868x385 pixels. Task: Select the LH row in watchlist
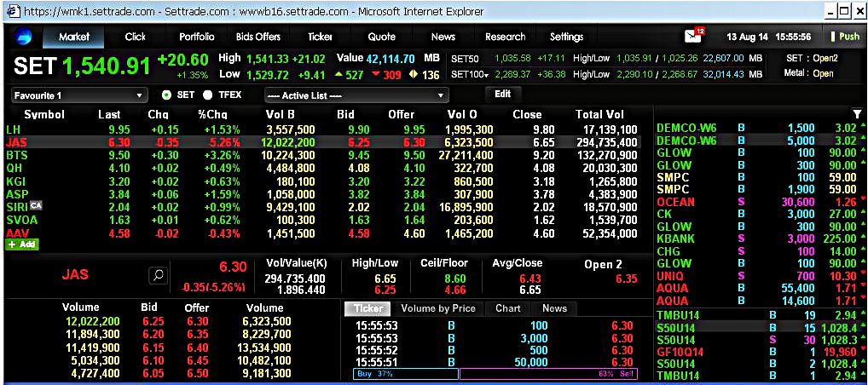(321, 129)
